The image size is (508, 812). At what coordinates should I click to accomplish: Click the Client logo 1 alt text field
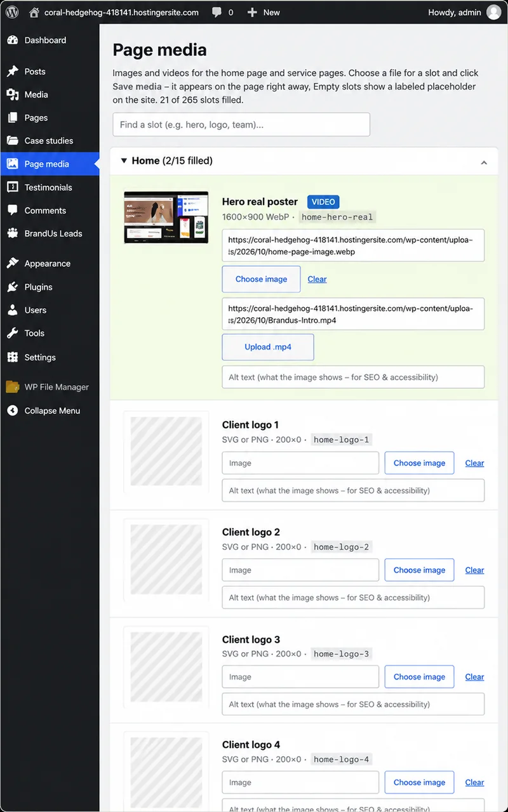click(353, 490)
